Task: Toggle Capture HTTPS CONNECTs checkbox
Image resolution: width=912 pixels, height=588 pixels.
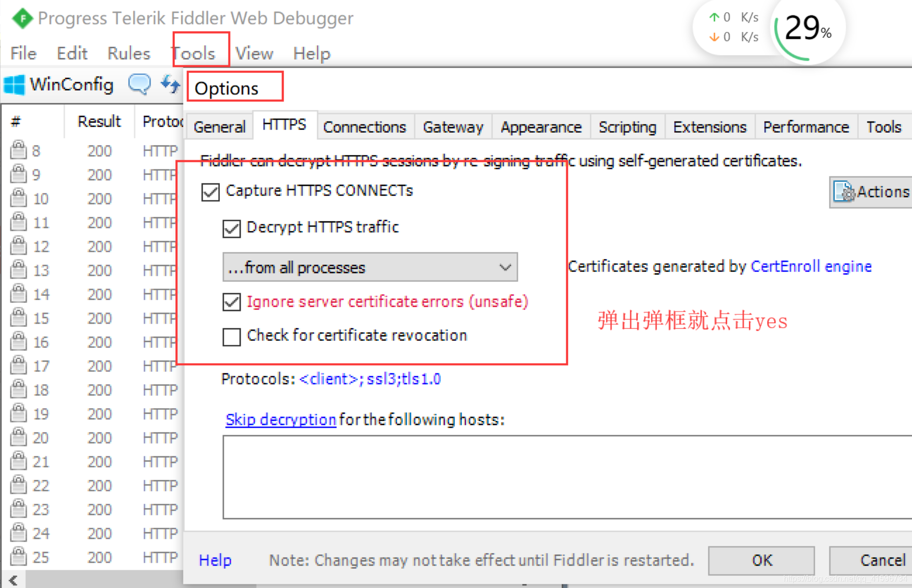Action: (x=210, y=192)
